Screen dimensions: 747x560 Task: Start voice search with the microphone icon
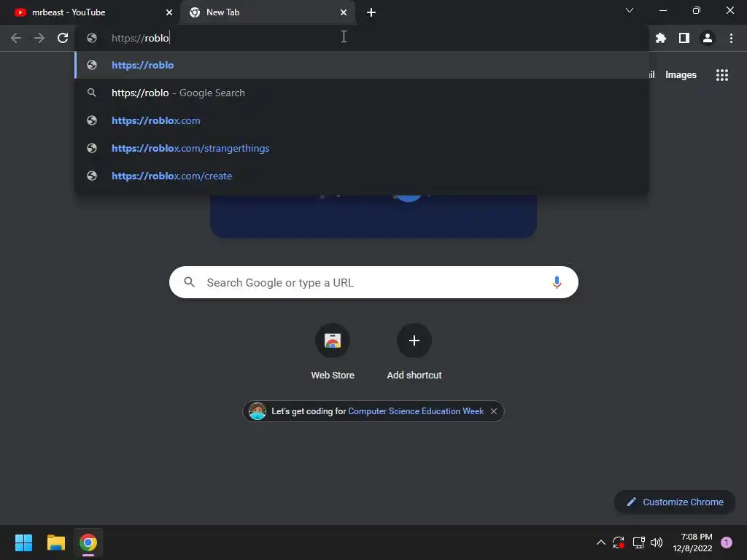557,282
